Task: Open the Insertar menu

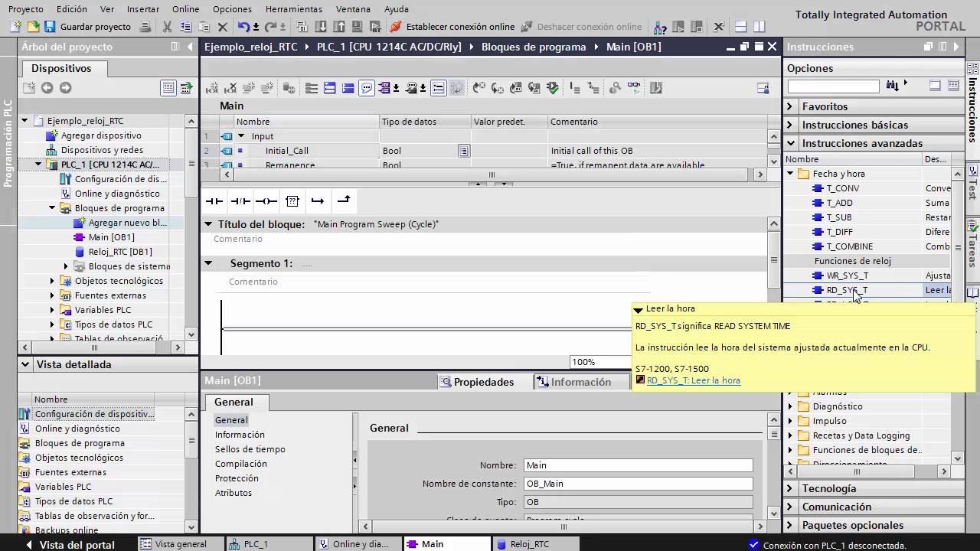Action: (x=143, y=9)
